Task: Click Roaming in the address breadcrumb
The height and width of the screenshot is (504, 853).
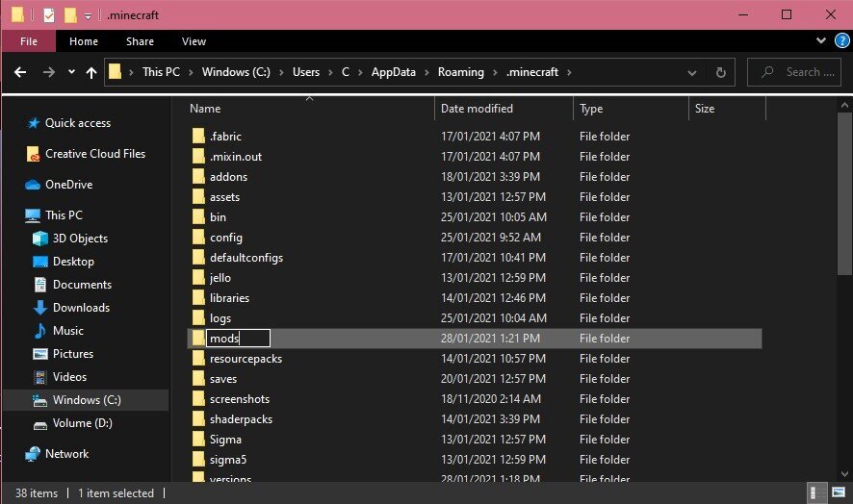Action: click(x=461, y=72)
